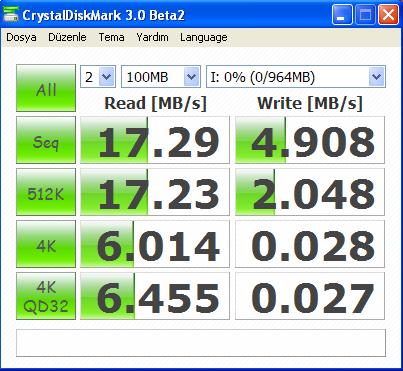Open the drive selector I: 0% (0/964MB)

point(296,77)
